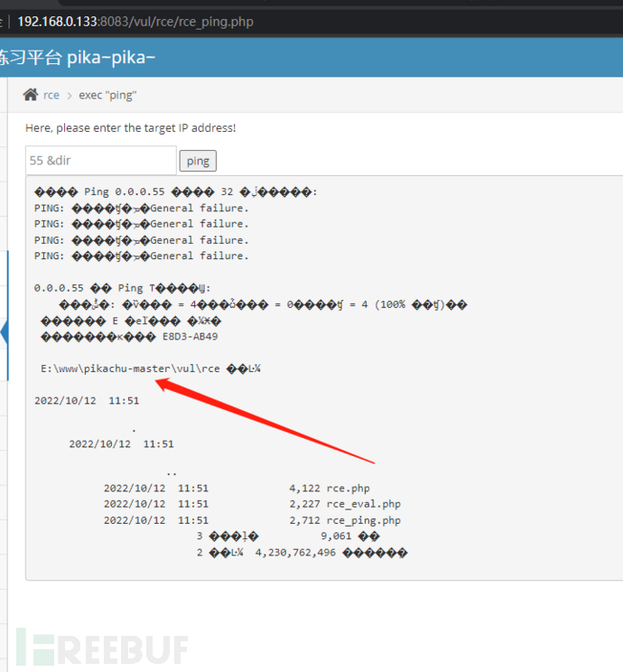Focus the IP address input field
This screenshot has width=623, height=672.
[x=101, y=160]
